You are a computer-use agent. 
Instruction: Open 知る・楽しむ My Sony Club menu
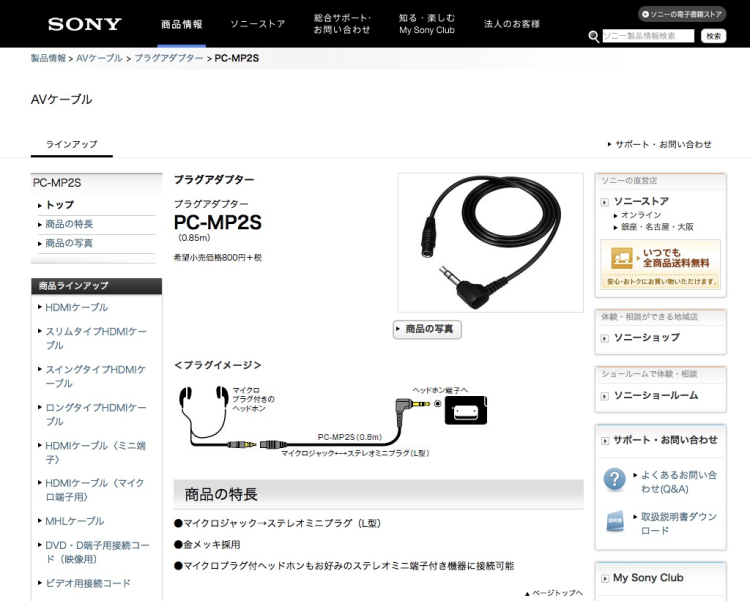pyautogui.click(x=427, y=24)
